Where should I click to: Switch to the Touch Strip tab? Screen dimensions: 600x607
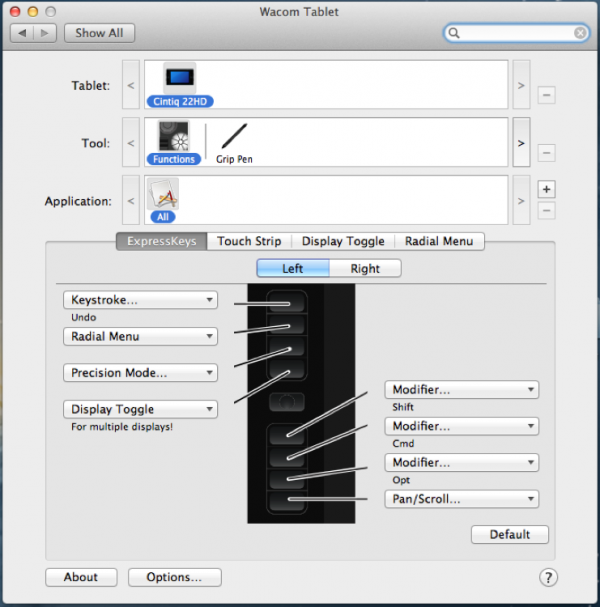point(250,241)
